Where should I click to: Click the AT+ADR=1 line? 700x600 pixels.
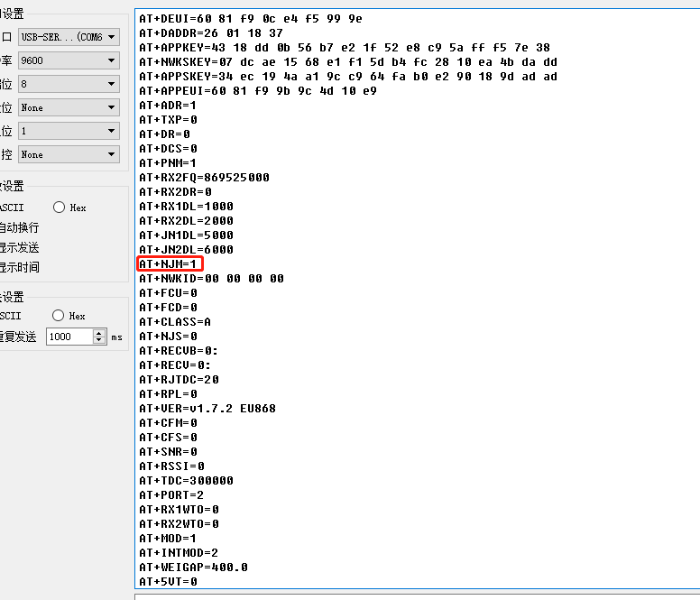point(168,106)
